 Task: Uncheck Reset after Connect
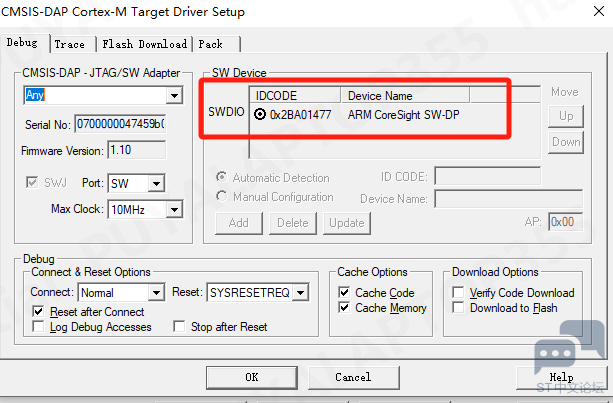pos(38,312)
